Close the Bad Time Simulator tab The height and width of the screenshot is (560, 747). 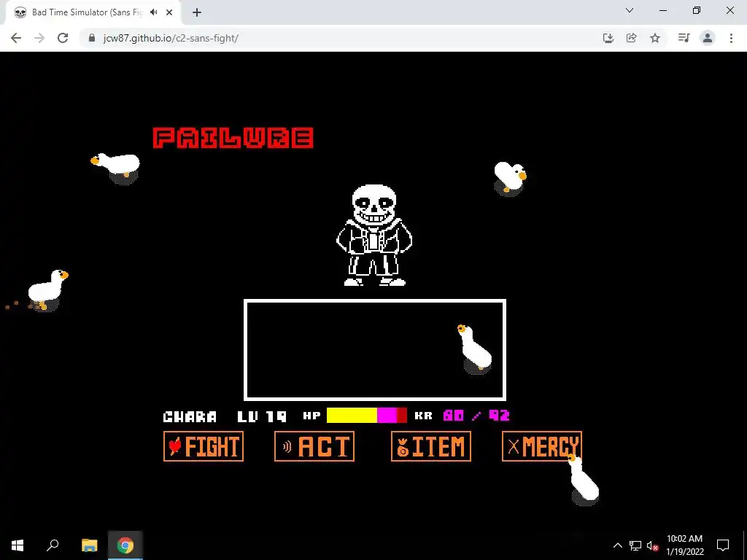point(169,12)
